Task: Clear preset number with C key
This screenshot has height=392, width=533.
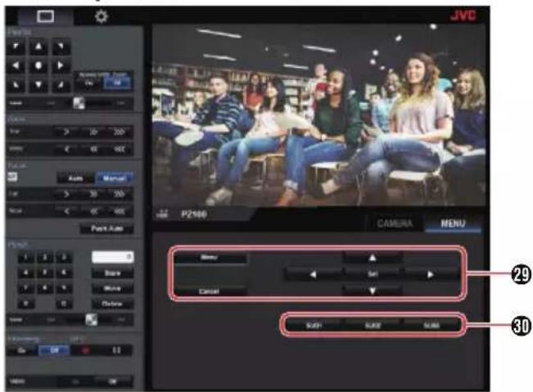Action: (64, 304)
